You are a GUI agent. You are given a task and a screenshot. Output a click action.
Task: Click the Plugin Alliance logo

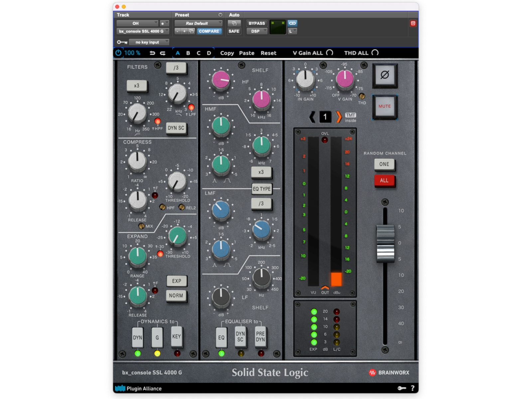138,388
